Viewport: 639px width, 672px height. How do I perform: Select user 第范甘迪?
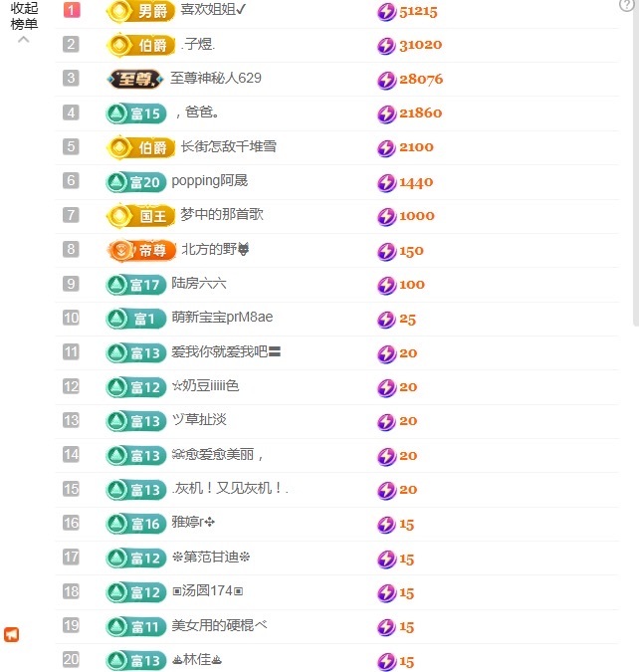coord(210,557)
